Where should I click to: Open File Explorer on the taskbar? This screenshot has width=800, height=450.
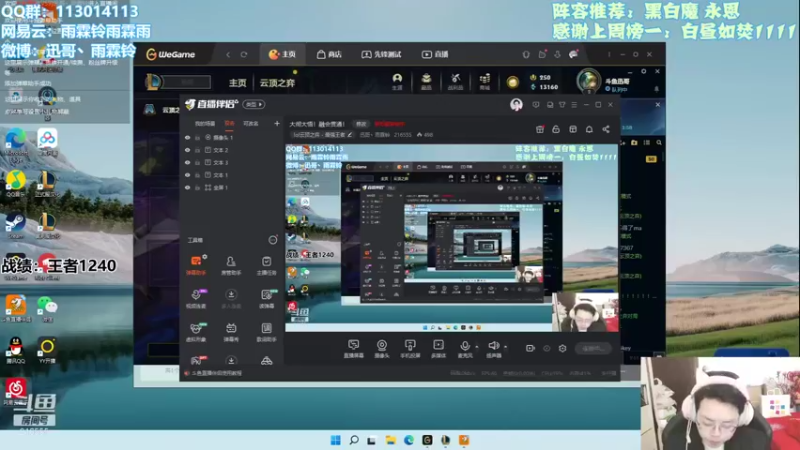coord(390,440)
